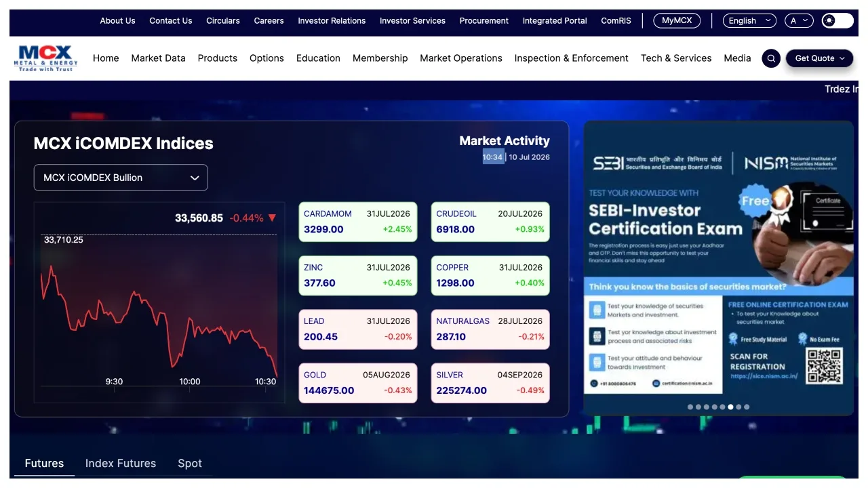Open the NATURALGAS 28JUL2026 contract card
The width and height of the screenshot is (868, 488).
click(490, 329)
